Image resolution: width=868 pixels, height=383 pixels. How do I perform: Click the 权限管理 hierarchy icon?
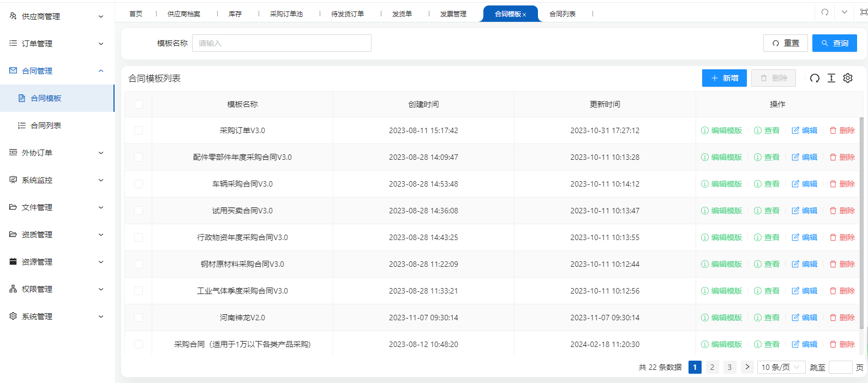13,289
